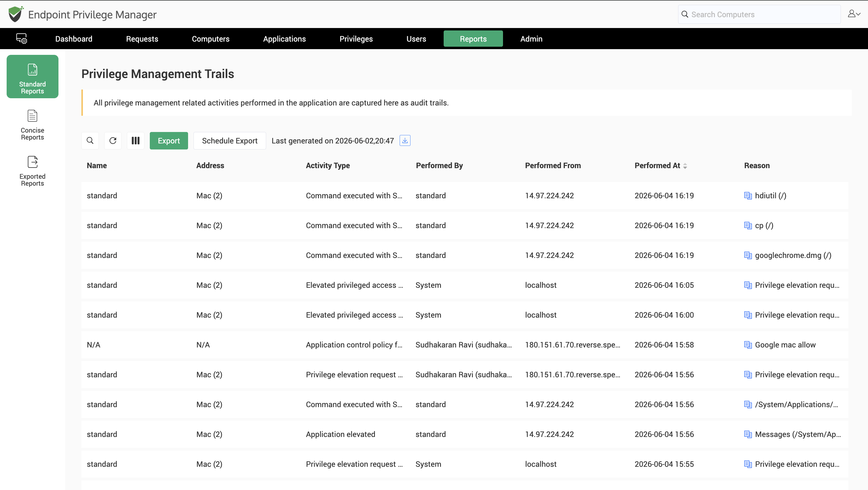Open the computer settings icon in the nav bar
The height and width of the screenshot is (490, 868).
pos(22,38)
